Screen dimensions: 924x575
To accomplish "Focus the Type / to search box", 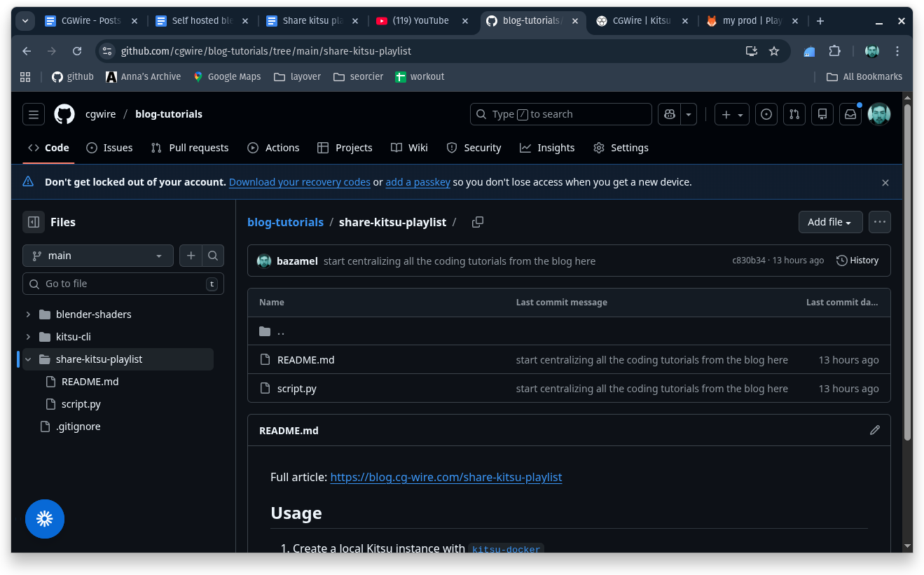I will pyautogui.click(x=561, y=114).
